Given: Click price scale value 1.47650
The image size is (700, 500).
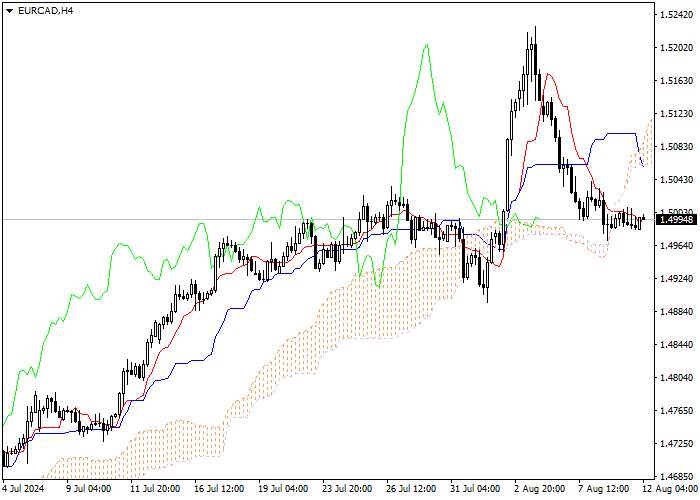Looking at the screenshot, I should [676, 410].
